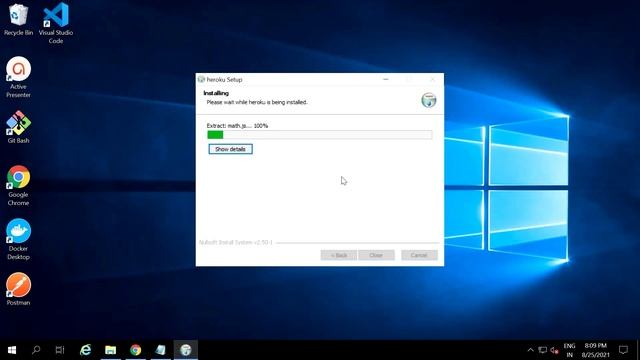Open File Explorer from the taskbar
Screen dimensions: 640x360
(x=110, y=350)
